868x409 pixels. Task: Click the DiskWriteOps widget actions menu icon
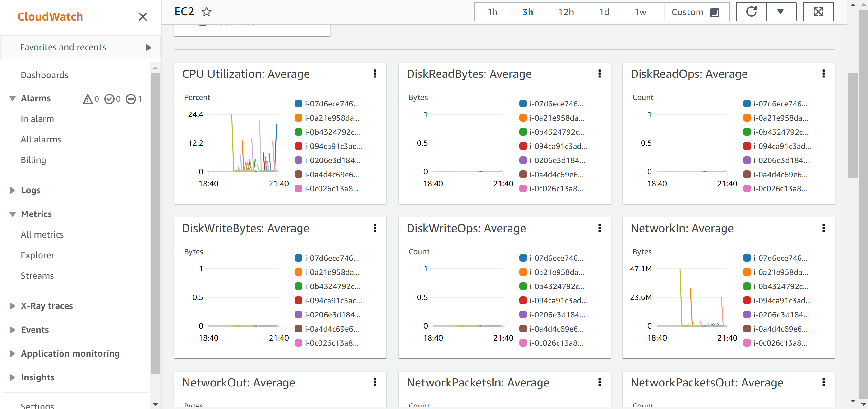(599, 228)
